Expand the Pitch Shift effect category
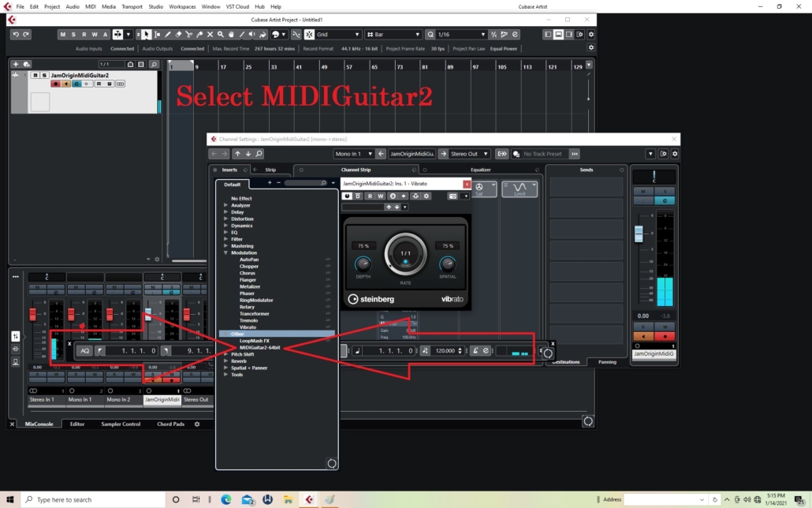Image resolution: width=812 pixels, height=508 pixels. (x=225, y=354)
